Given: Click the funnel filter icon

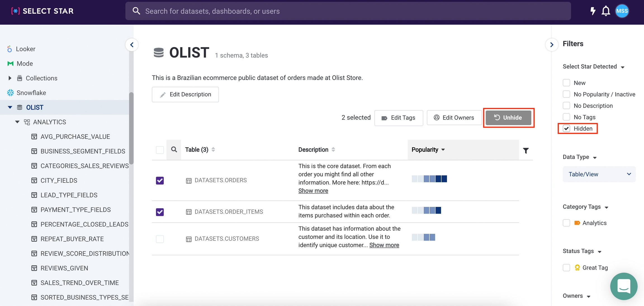Looking at the screenshot, I should tap(526, 151).
